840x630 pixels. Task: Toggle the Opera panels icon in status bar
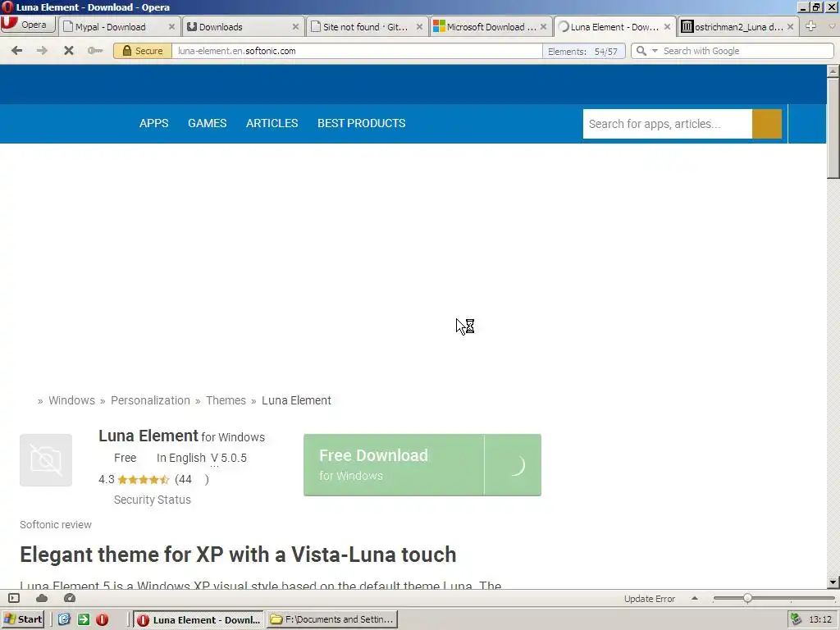14,598
